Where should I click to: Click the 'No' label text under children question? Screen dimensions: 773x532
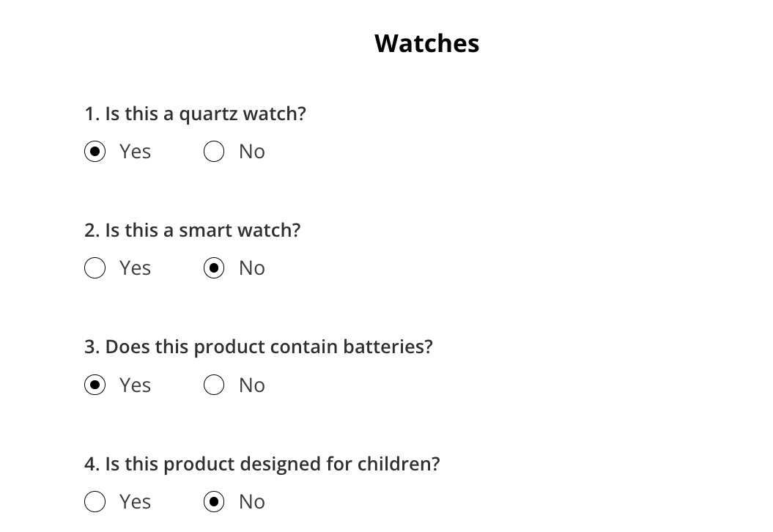click(252, 502)
